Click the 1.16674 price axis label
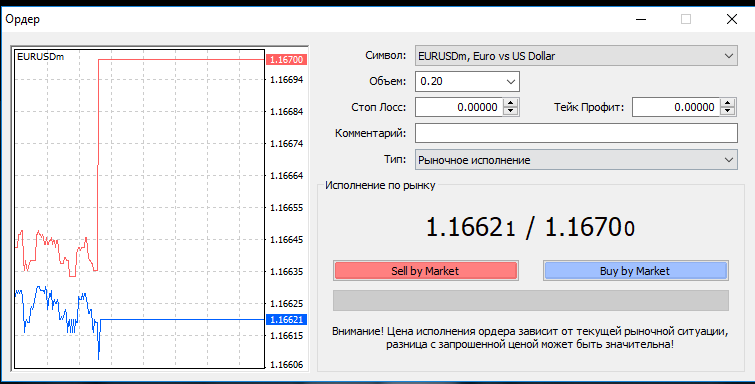The width and height of the screenshot is (755, 384). tap(287, 144)
